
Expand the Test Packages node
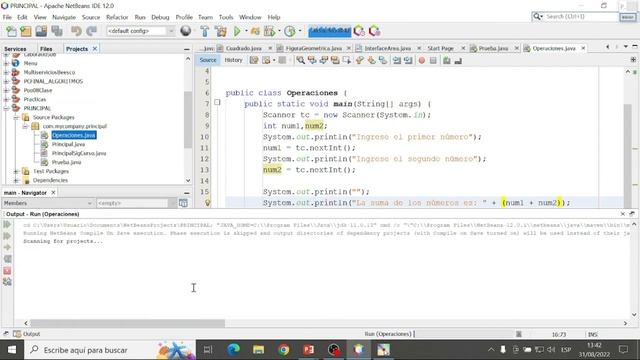[x=16, y=171]
